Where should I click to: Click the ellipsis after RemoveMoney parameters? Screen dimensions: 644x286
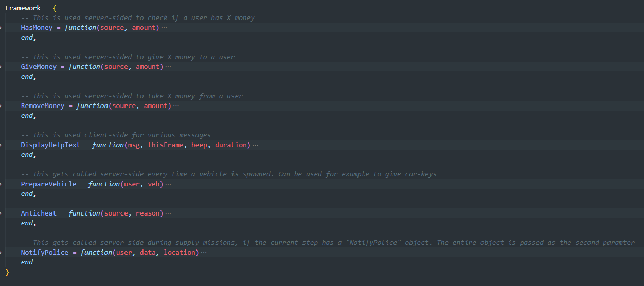[x=176, y=106]
